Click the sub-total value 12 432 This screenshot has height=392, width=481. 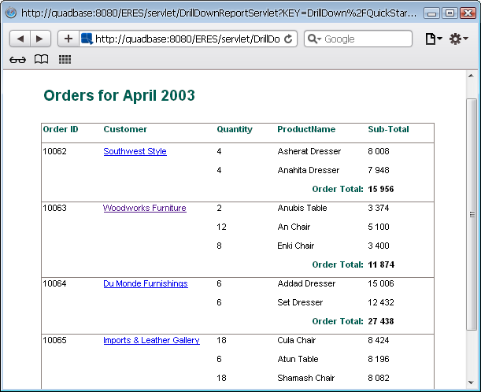381,303
